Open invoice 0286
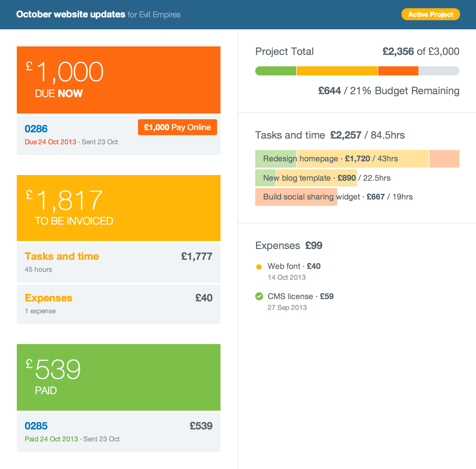Screen dimensions: 476x469 [x=36, y=129]
